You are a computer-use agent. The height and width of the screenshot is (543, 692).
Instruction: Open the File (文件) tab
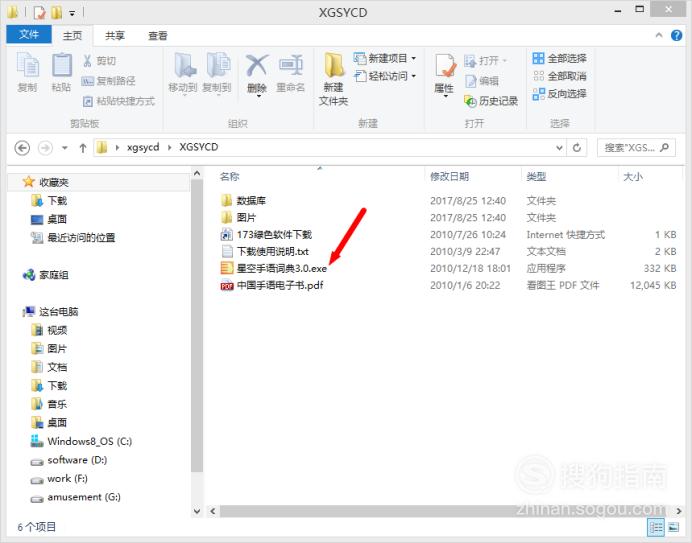[x=29, y=34]
